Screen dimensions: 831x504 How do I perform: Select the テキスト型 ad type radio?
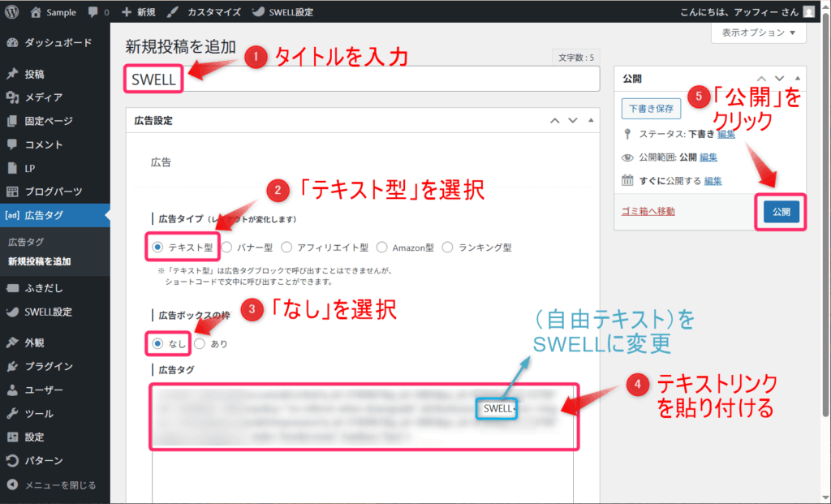click(x=157, y=247)
